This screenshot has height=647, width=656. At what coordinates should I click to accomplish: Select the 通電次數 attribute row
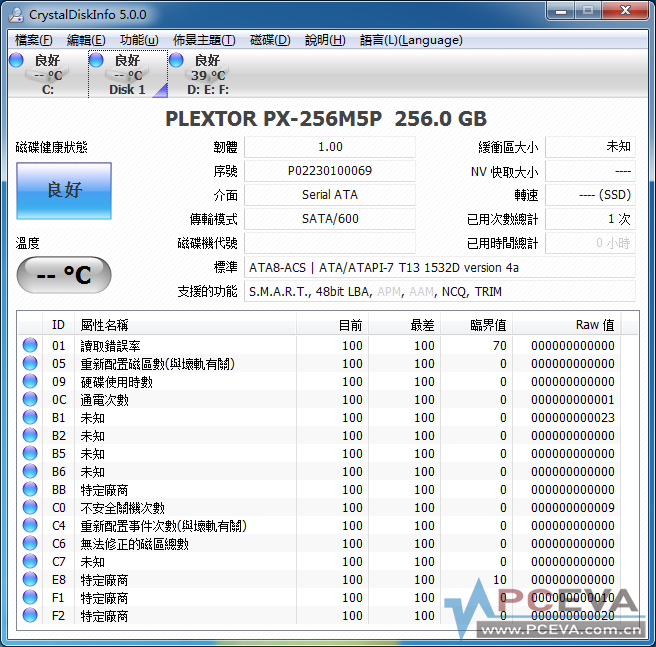pyautogui.click(x=320, y=399)
